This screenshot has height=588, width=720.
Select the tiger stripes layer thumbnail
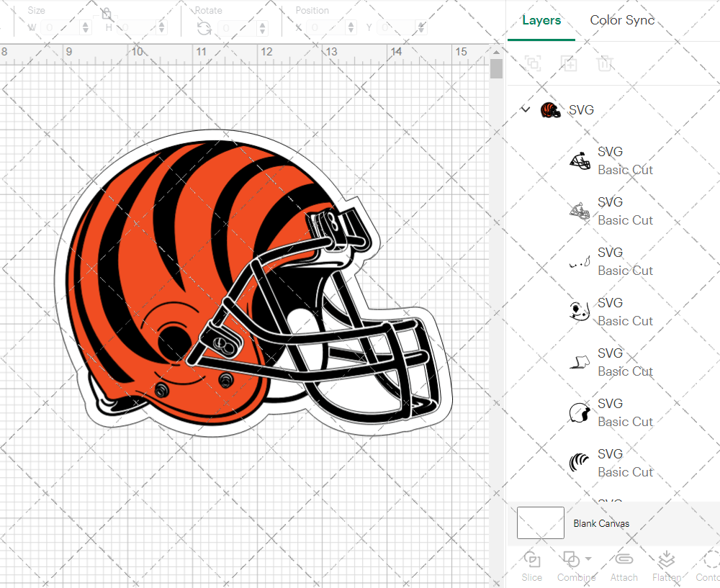[580, 463]
